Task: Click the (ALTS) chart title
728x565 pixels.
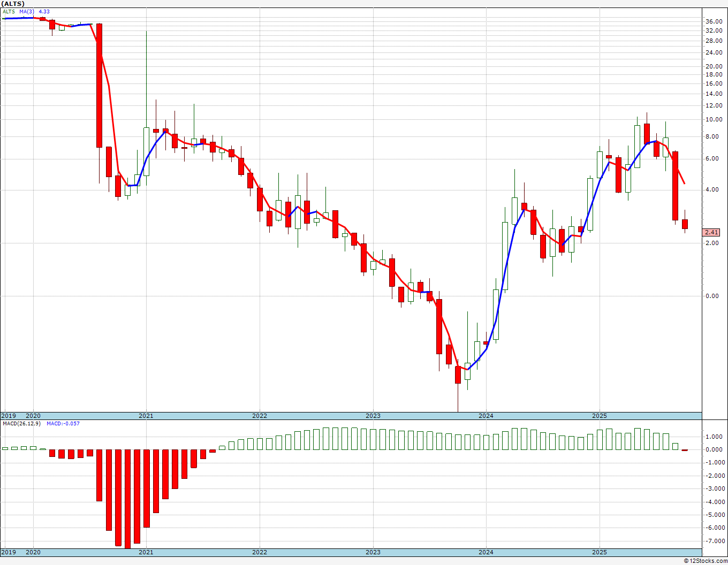Action: point(13,4)
